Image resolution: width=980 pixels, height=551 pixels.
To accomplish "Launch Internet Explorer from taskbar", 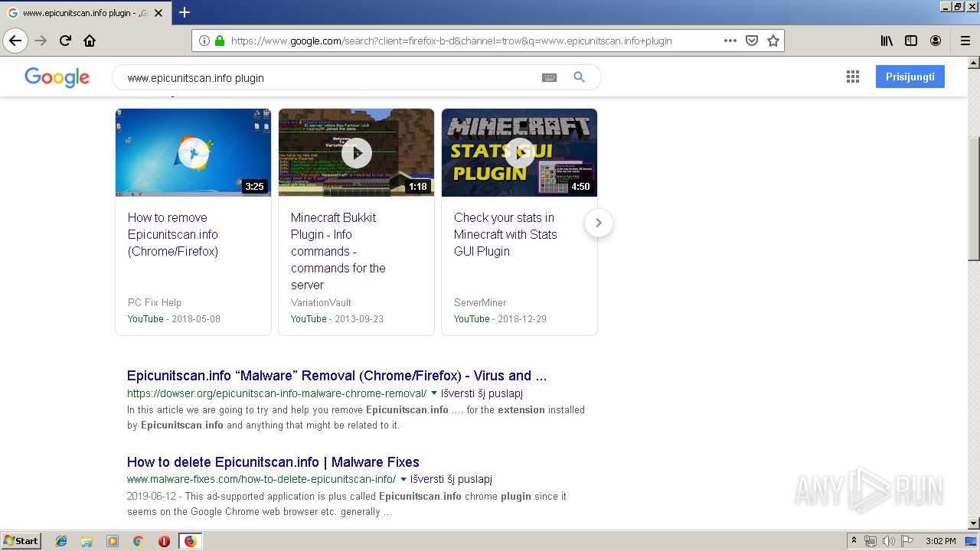I will tap(61, 541).
